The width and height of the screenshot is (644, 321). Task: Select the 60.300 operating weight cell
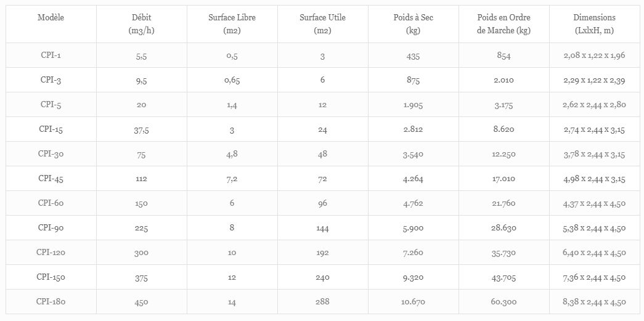tap(503, 303)
